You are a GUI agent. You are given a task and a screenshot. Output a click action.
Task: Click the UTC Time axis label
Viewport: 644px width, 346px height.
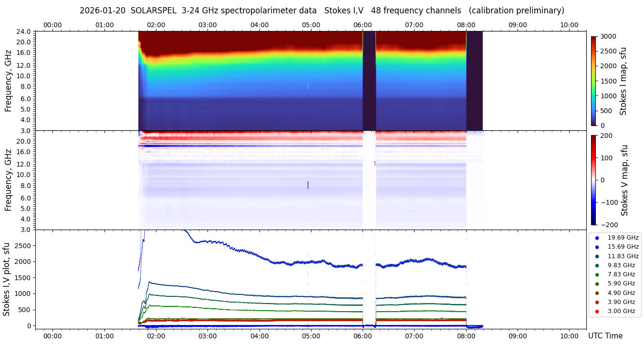(605, 336)
